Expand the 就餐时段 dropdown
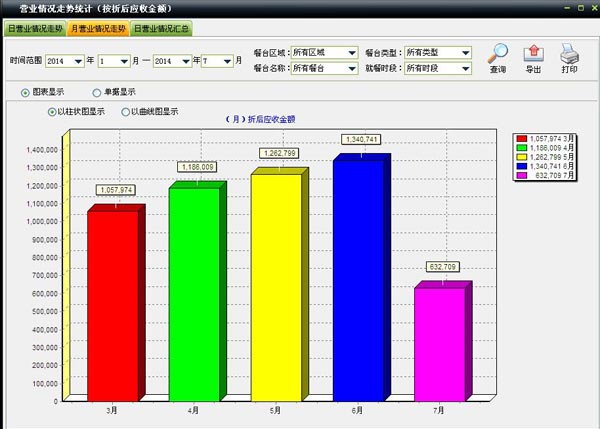The image size is (600, 429). (x=465, y=68)
